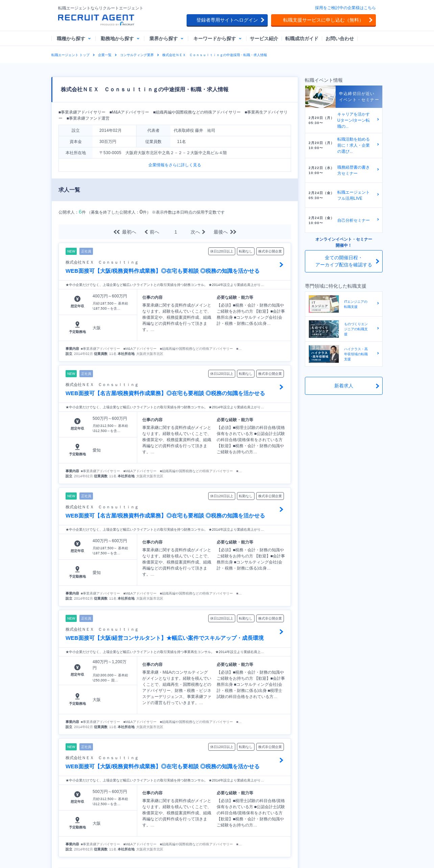Click arrow beside ものづくりエンジニアの転職支援
The width and height of the screenshot is (434, 868).
[x=378, y=329]
